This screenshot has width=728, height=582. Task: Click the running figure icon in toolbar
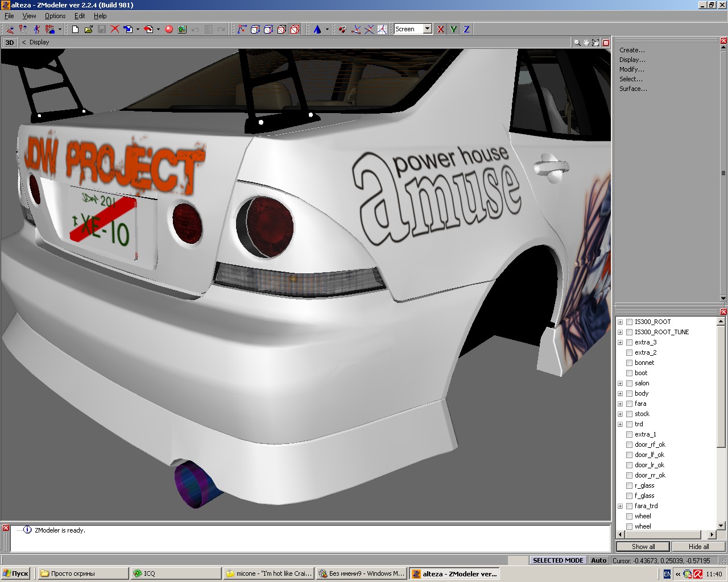click(36, 29)
